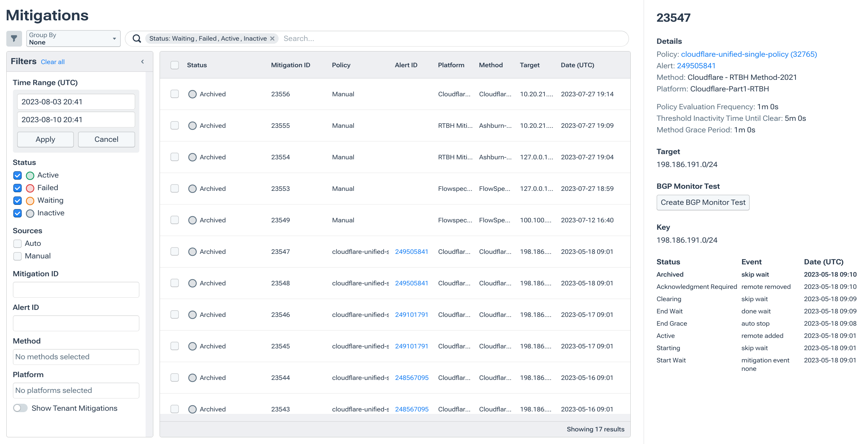The image size is (868, 444).
Task: Select the checkbox for mitigation 23547
Action: 174,251
